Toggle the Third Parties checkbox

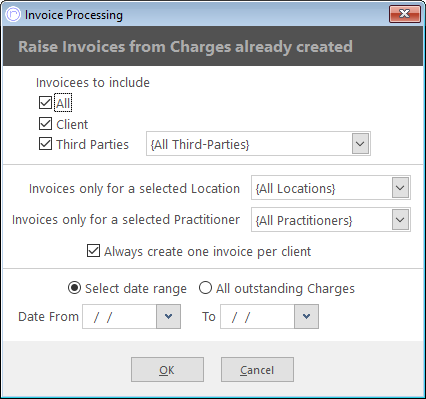coord(45,144)
